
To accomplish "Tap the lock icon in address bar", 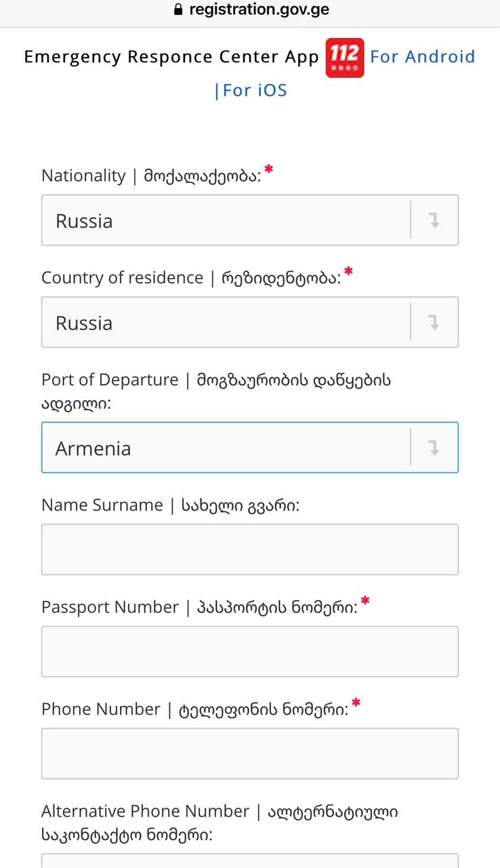I will pyautogui.click(x=179, y=9).
